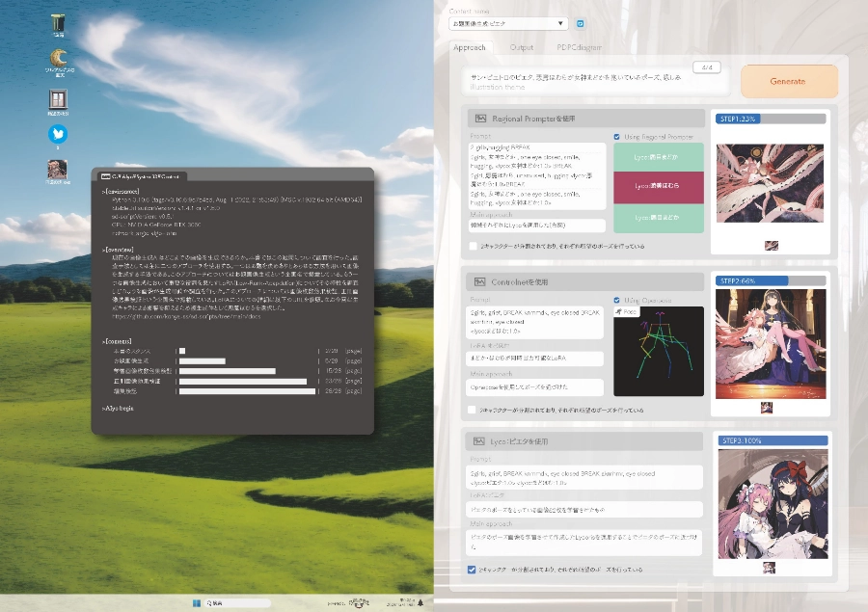Click the crimson Lyco region block
Screen dimensions: 868x612
pos(658,187)
